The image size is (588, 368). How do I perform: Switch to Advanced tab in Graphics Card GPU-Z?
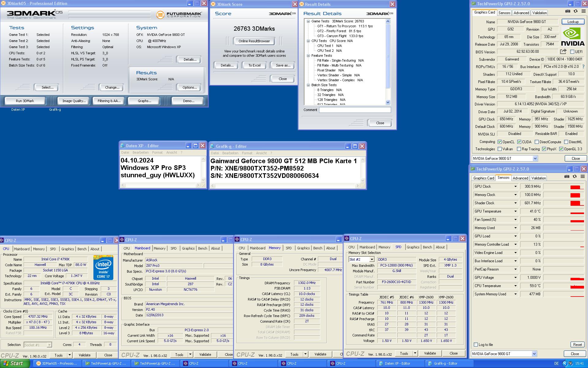coord(521,13)
